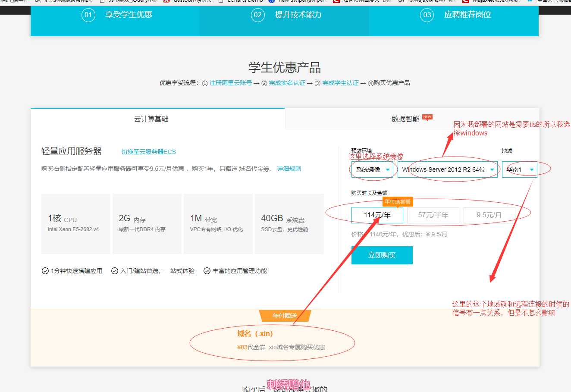Select the 114元/年 duration option
The width and height of the screenshot is (571, 392).
tap(377, 215)
